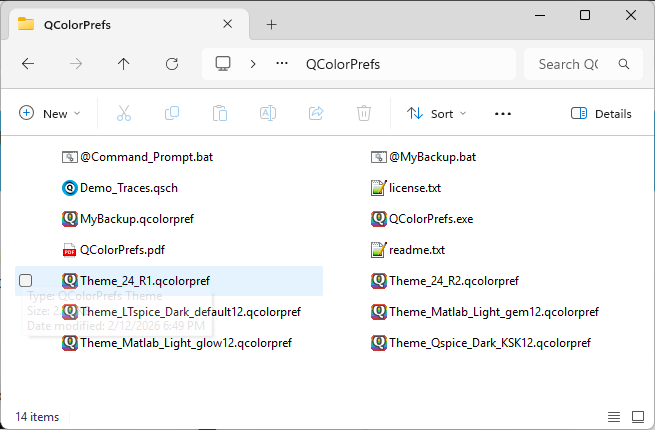655x430 pixels.
Task: Click the Rename icon in toolbar
Action: 268,114
